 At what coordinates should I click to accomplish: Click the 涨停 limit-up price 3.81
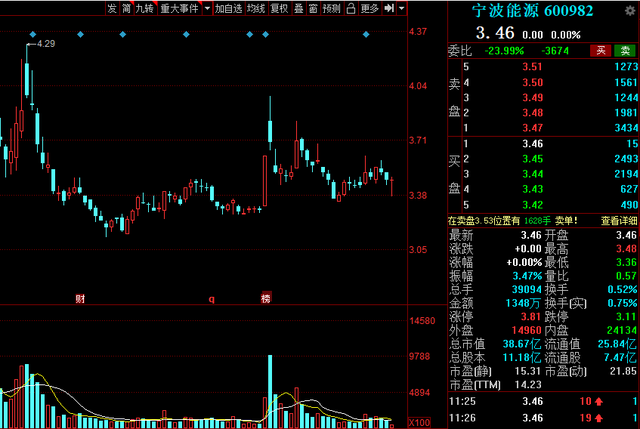tap(531, 317)
